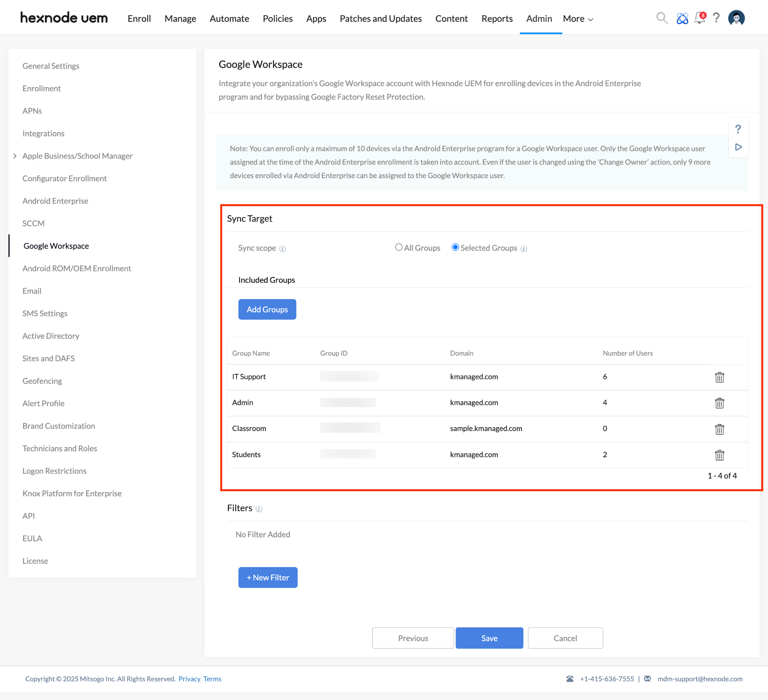The height and width of the screenshot is (700, 768).
Task: Delete the Admin group row
Action: click(719, 403)
